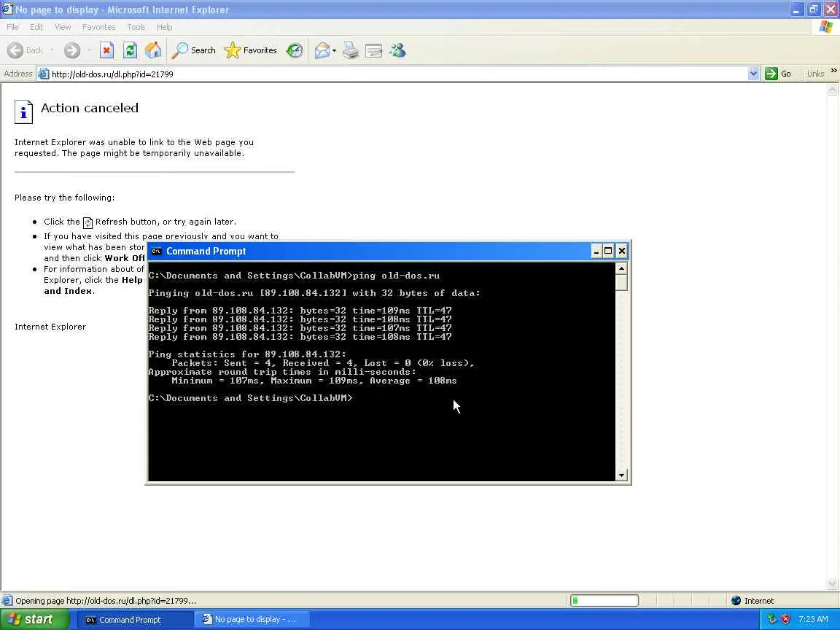
Task: Open the History toolbar icon
Action: click(294, 50)
